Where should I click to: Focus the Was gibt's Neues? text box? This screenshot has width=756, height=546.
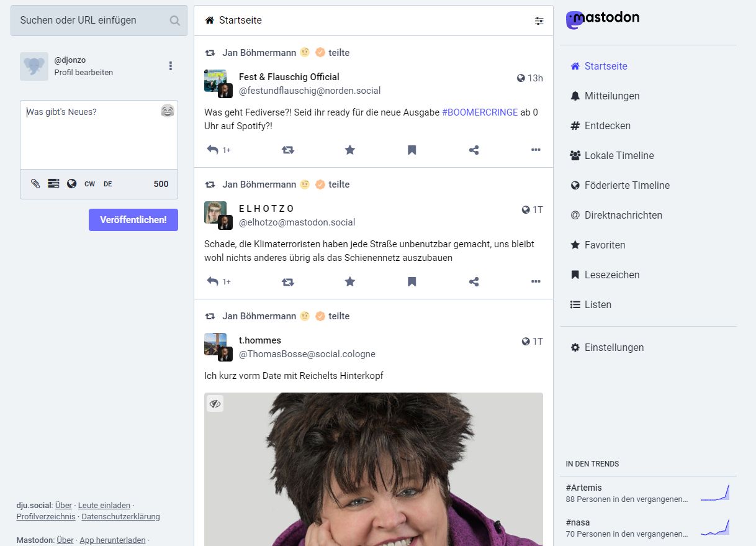click(99, 134)
